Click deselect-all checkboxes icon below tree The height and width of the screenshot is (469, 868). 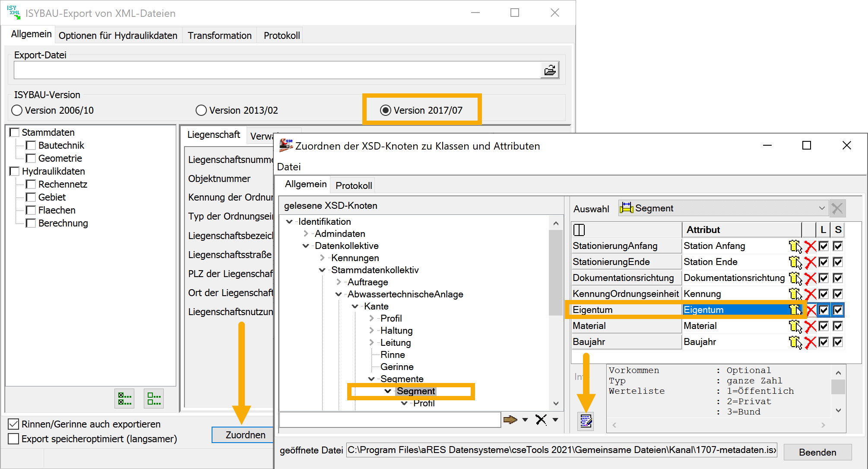point(154,398)
